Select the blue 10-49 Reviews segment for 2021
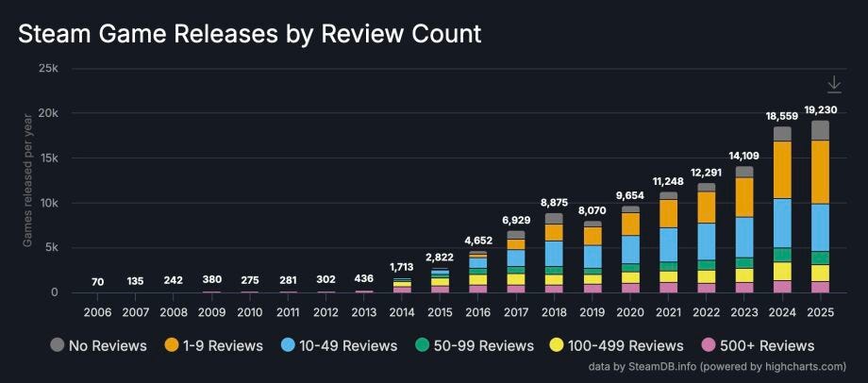 pyautogui.click(x=668, y=244)
